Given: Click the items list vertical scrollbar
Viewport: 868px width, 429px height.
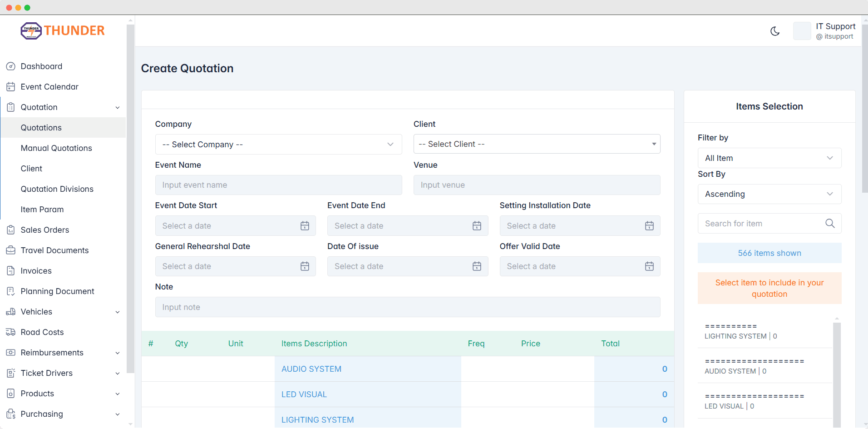Looking at the screenshot, I should (837, 374).
